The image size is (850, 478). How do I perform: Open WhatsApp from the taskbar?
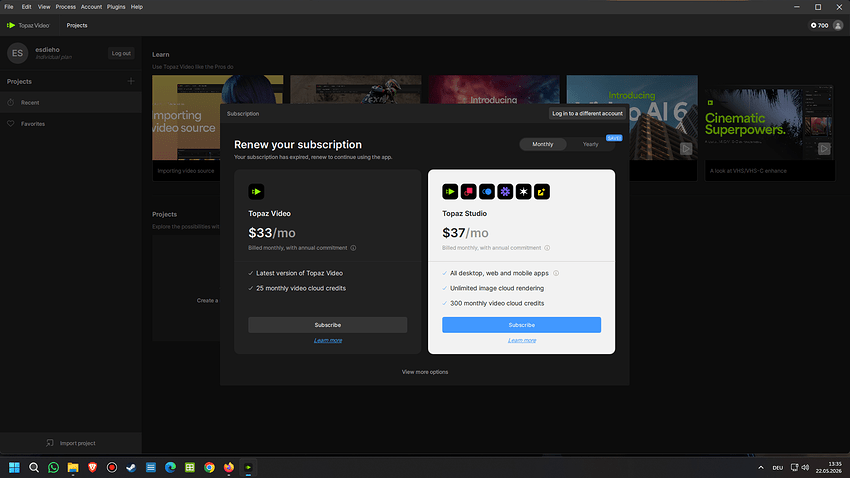54,467
